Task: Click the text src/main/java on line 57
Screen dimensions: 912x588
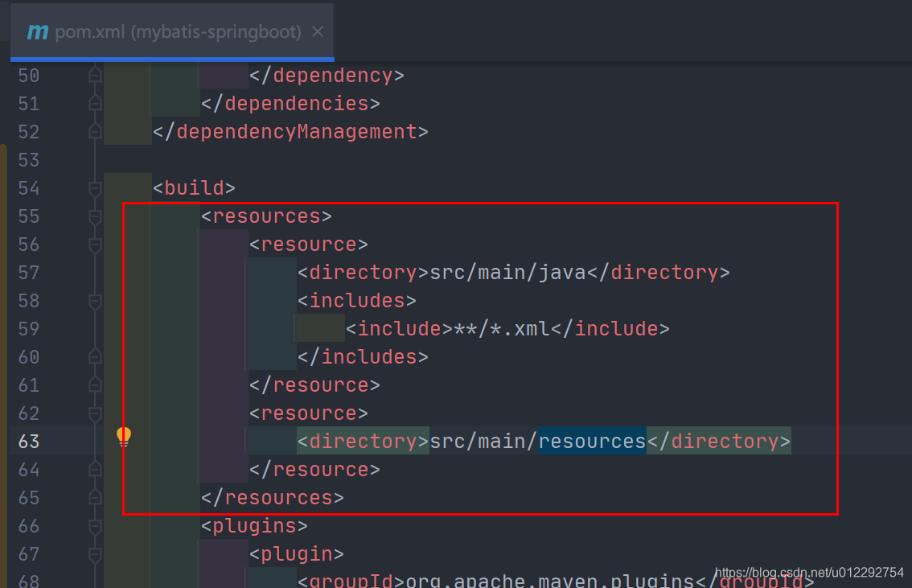Action: tap(507, 272)
